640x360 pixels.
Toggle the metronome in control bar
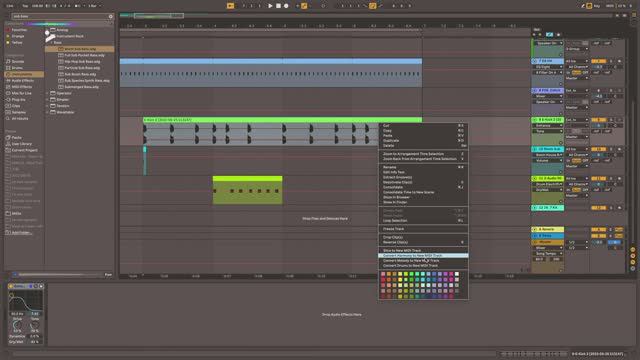pyautogui.click(x=78, y=6)
